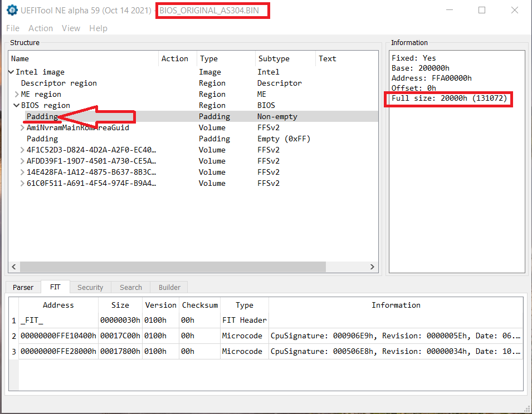The image size is (532, 414).
Task: Select size cell 00000030h
Action: click(120, 320)
